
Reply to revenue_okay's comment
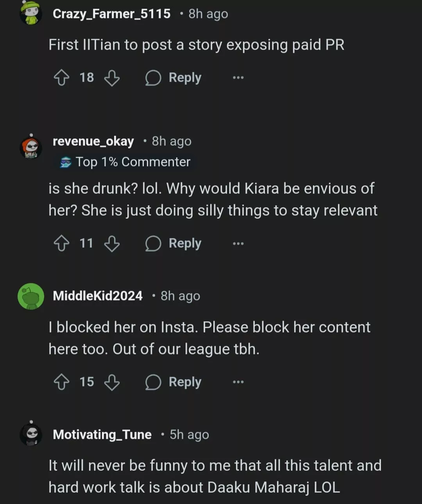(x=173, y=244)
